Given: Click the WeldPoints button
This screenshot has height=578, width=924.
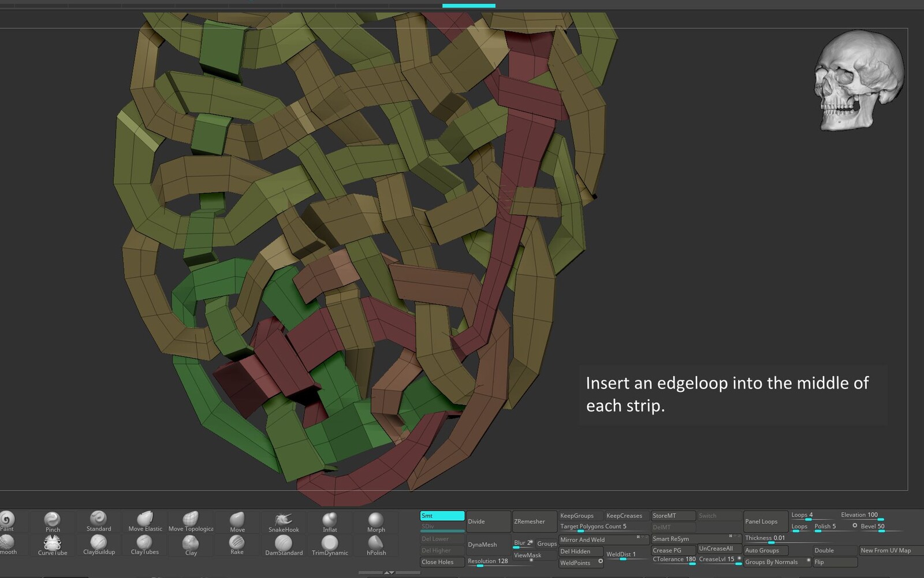Looking at the screenshot, I should (x=580, y=563).
